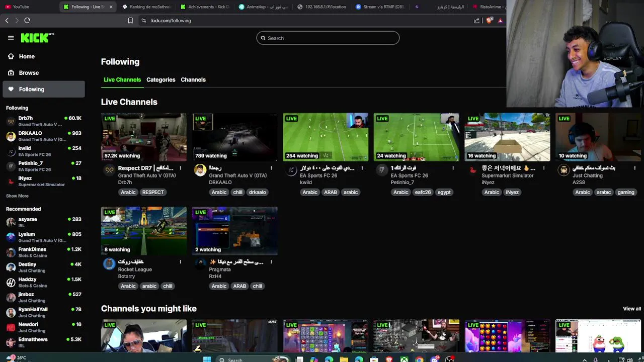644x362 pixels.
Task: Click the Kick search field
Action: click(x=328, y=38)
